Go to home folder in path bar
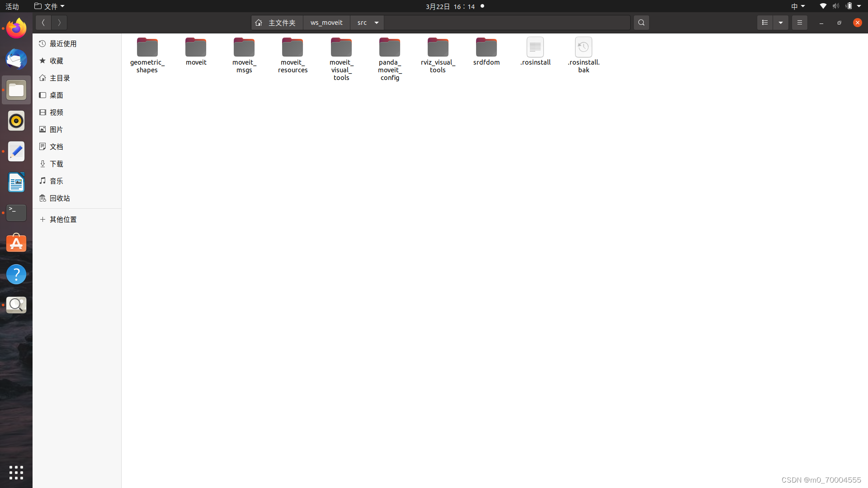 coord(276,23)
